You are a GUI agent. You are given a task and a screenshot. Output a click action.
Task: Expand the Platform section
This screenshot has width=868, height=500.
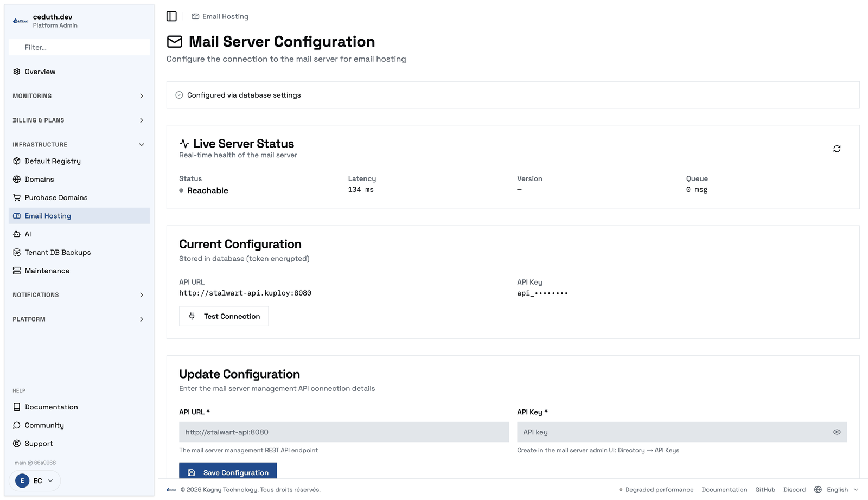(x=79, y=319)
